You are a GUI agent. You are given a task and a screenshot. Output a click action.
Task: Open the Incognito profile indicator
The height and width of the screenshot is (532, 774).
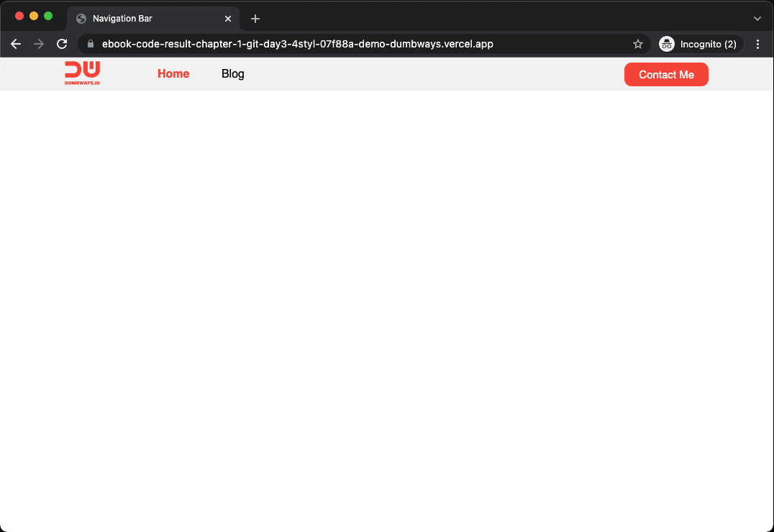point(701,44)
